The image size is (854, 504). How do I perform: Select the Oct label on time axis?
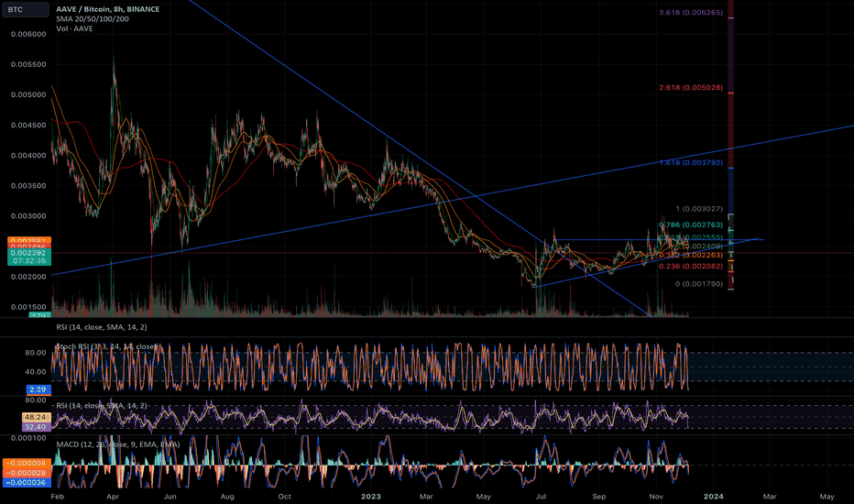coord(284,497)
